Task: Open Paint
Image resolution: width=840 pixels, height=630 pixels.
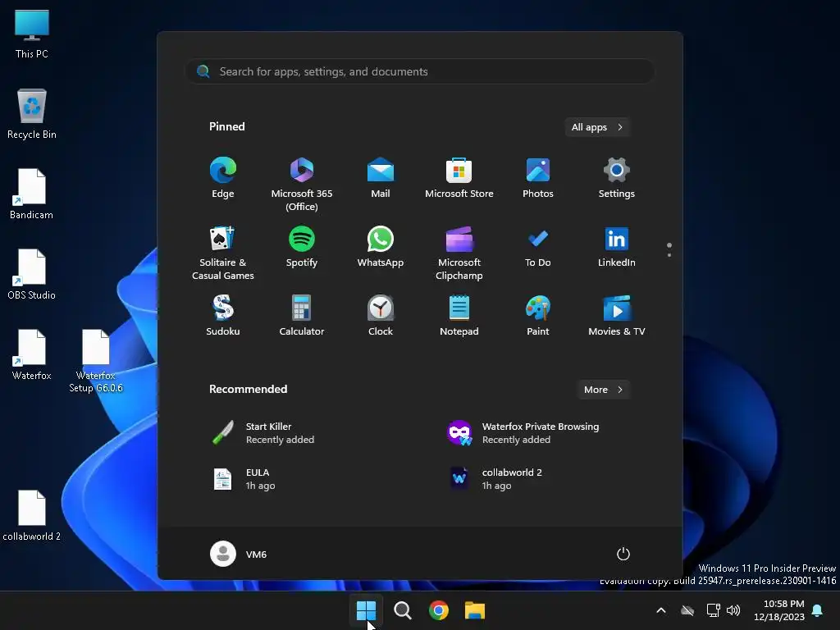Action: [538, 316]
